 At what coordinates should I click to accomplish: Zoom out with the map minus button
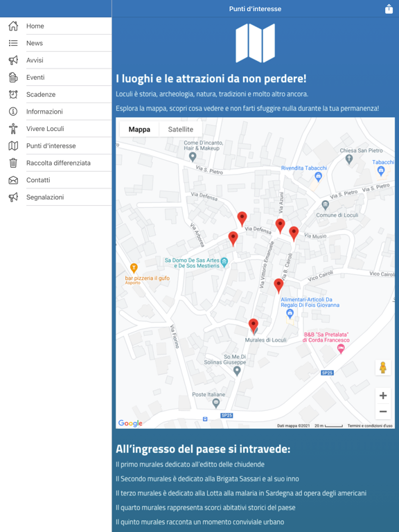[x=383, y=411]
